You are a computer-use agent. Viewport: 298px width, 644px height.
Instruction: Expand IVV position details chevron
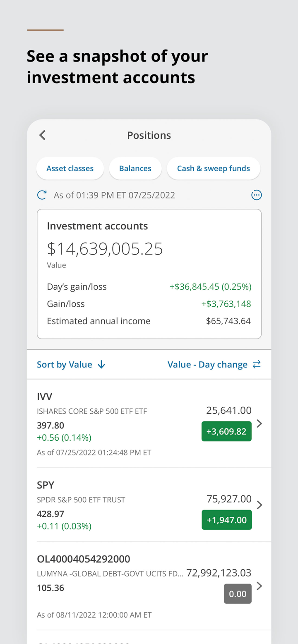click(260, 423)
